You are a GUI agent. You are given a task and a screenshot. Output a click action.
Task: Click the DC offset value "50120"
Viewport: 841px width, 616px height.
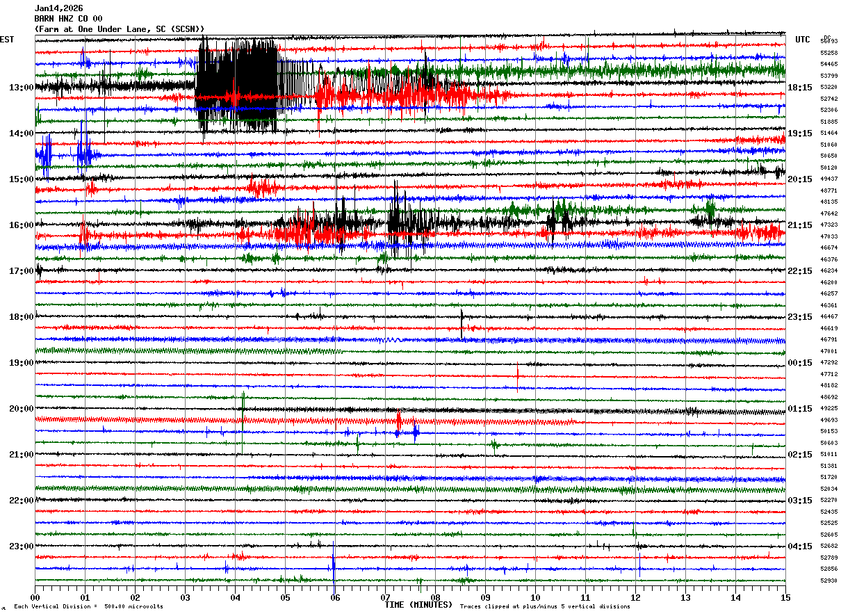tap(828, 168)
